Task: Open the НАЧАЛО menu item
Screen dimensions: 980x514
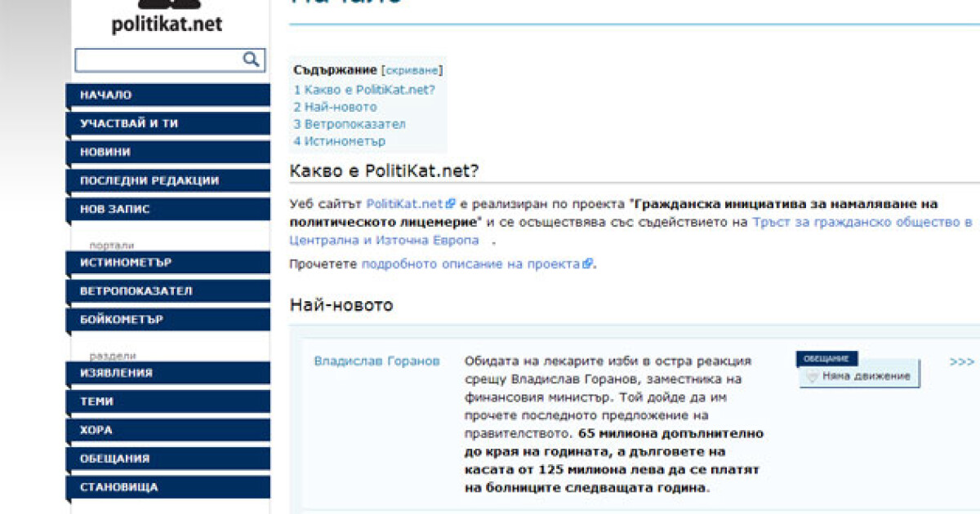Action: [x=167, y=95]
